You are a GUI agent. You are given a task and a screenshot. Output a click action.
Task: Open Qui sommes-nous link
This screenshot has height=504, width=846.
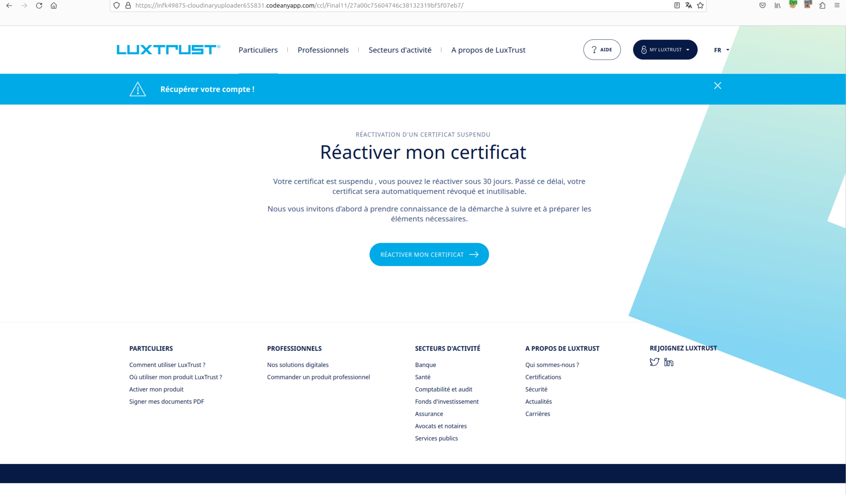click(x=552, y=365)
